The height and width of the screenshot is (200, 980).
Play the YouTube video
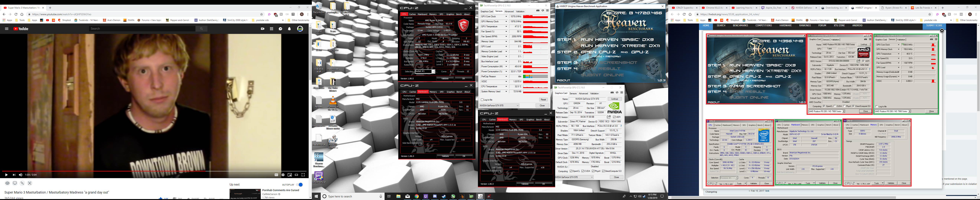pos(6,175)
